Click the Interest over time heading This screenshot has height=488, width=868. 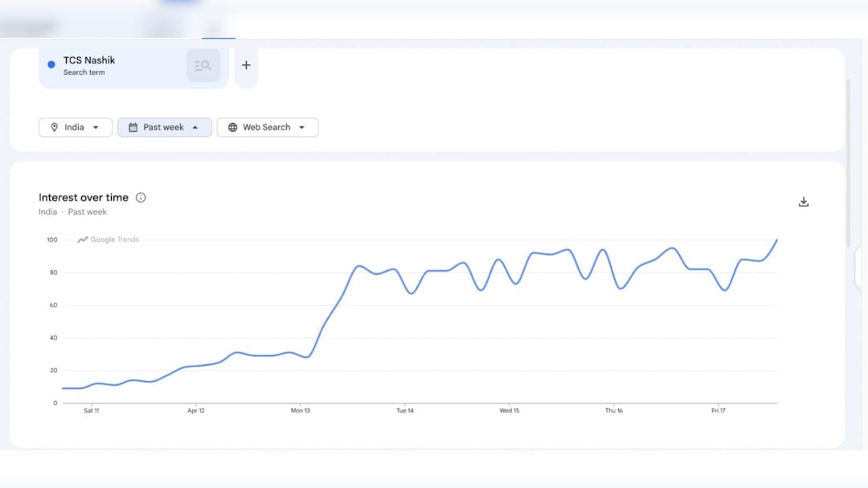[84, 198]
